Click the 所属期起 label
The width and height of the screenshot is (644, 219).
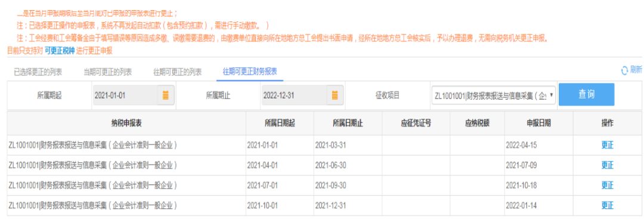[x=49, y=95]
